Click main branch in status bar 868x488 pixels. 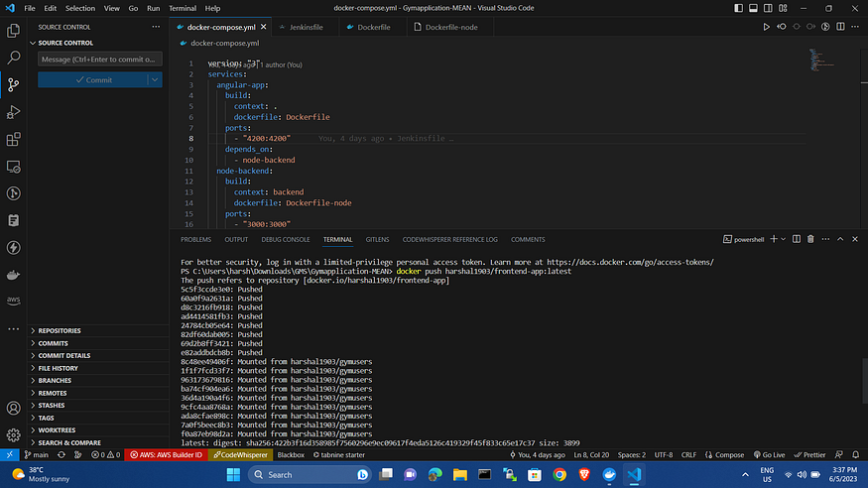coord(37,455)
